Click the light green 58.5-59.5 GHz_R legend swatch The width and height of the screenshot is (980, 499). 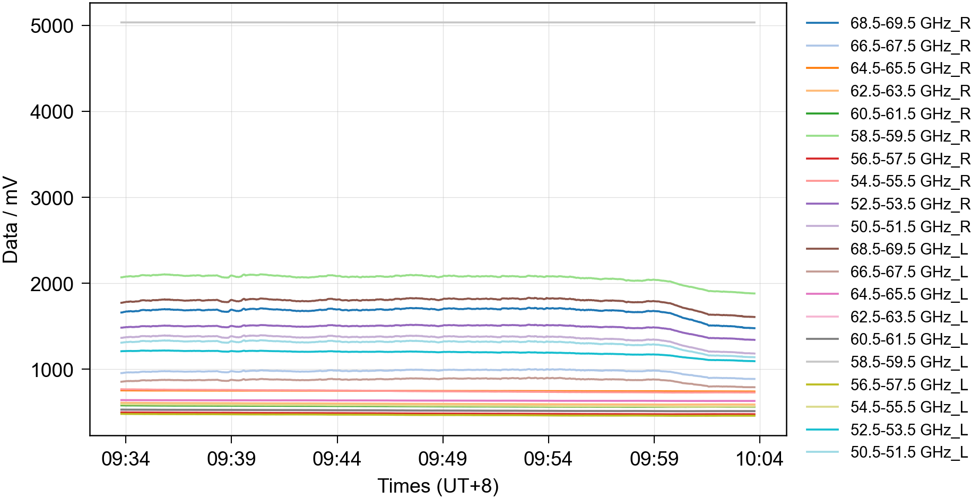tap(822, 136)
